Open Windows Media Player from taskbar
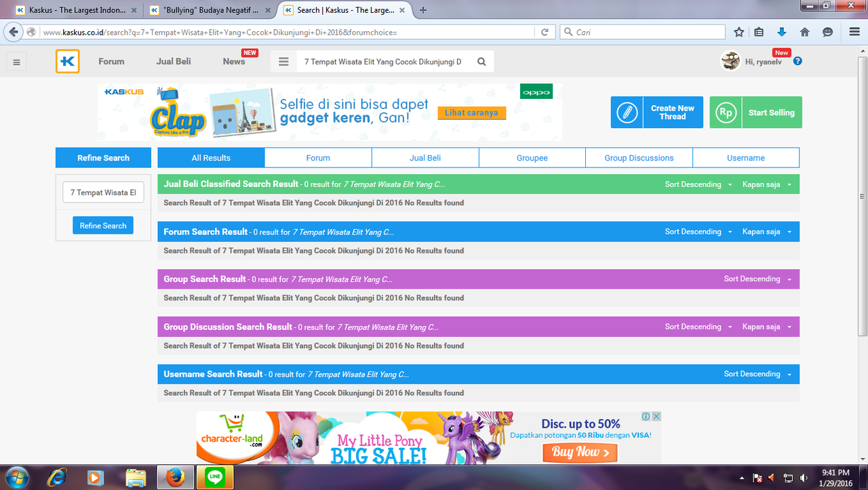868x490 pixels. (95, 478)
